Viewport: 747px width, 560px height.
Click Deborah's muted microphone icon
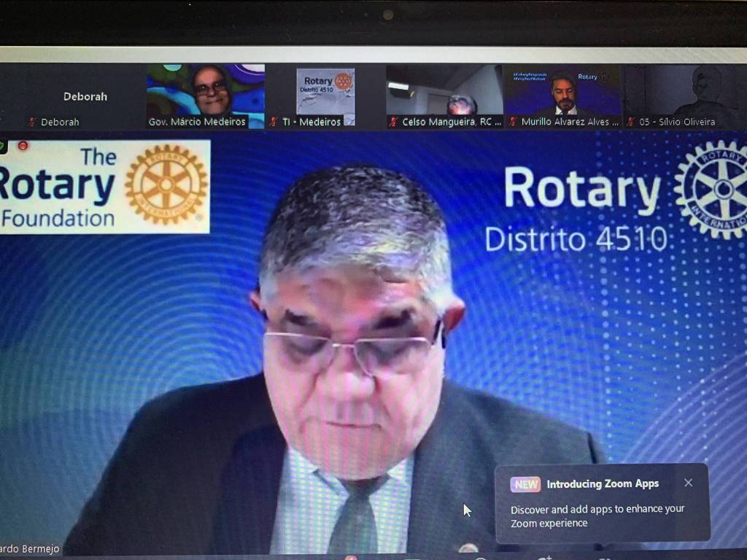tap(32, 122)
